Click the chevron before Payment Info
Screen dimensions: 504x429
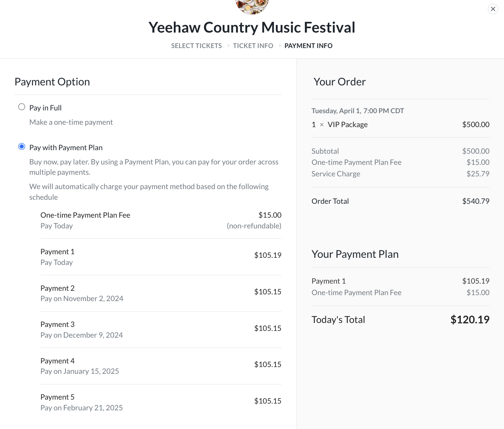point(280,46)
